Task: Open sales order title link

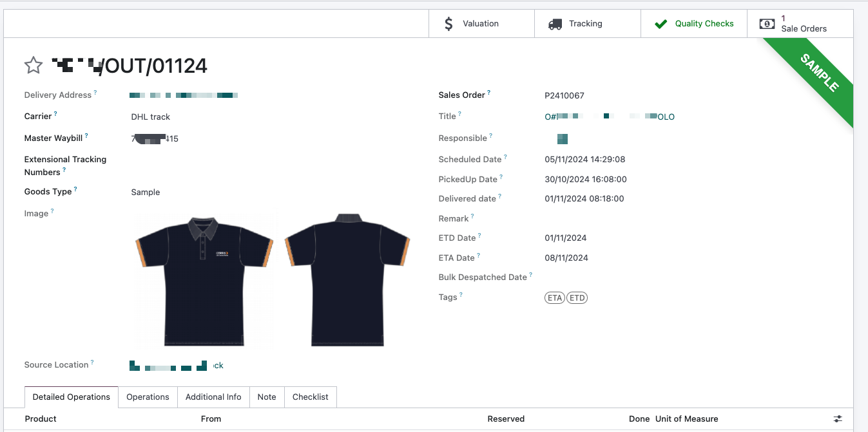Action: pyautogui.click(x=610, y=117)
